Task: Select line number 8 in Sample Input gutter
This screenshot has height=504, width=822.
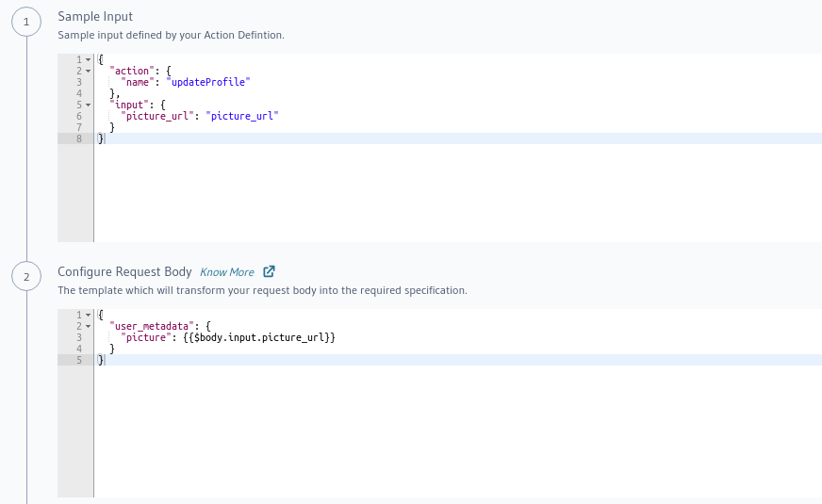Action: (x=80, y=138)
